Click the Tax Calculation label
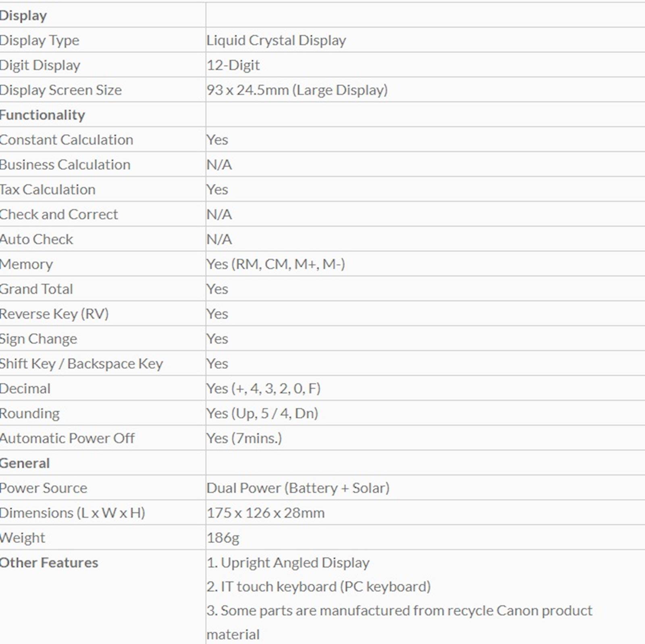The width and height of the screenshot is (645, 644). pyautogui.click(x=48, y=189)
